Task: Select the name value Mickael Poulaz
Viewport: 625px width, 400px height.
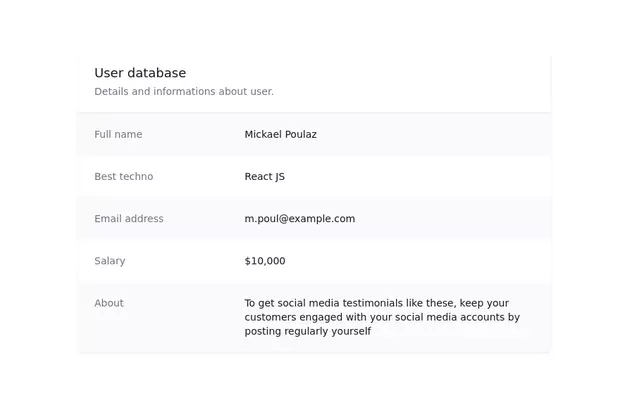Action: click(x=280, y=135)
